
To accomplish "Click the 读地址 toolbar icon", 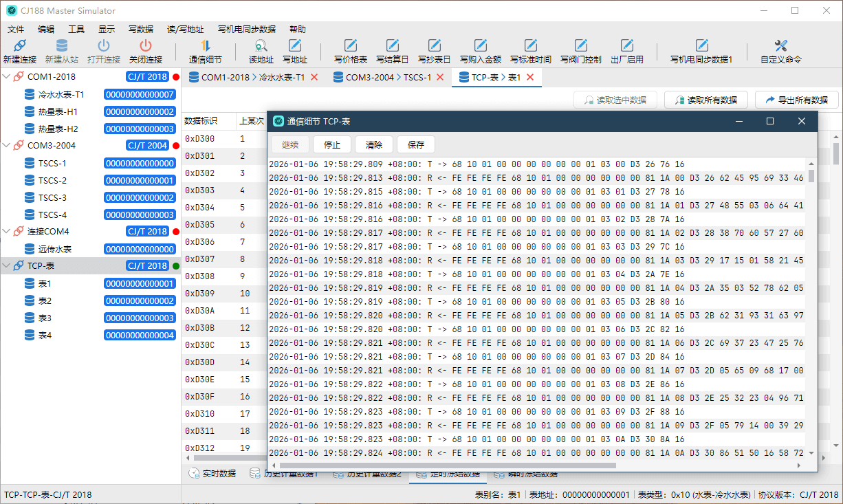I will coord(261,46).
